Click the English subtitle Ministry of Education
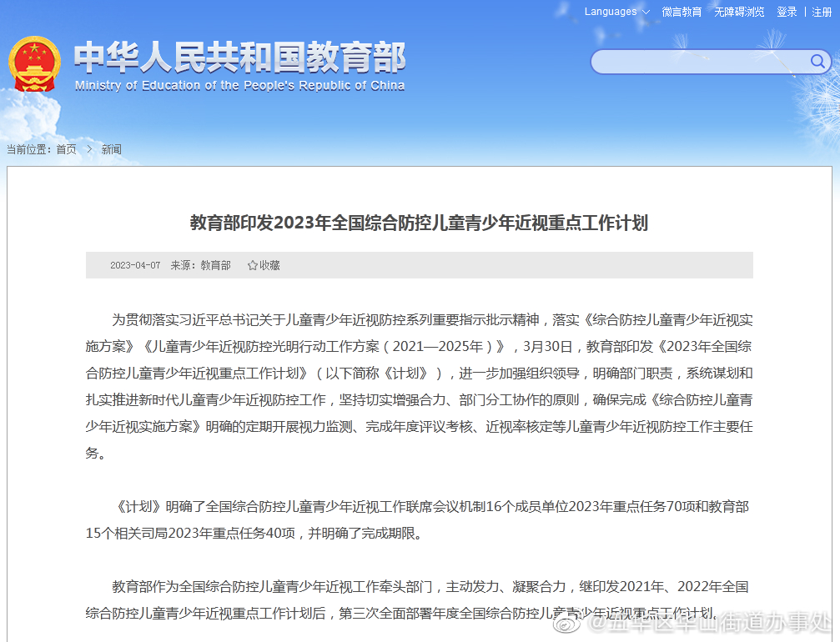This screenshot has width=840, height=642. click(x=239, y=86)
